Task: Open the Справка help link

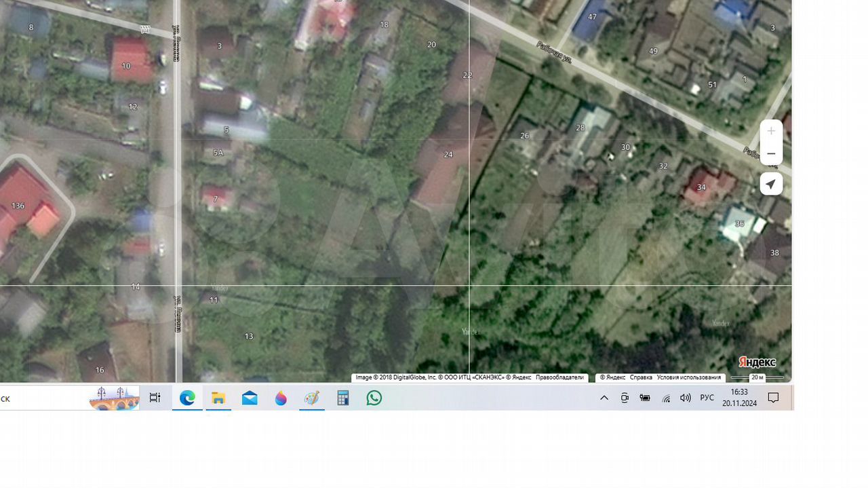Action: pos(641,377)
